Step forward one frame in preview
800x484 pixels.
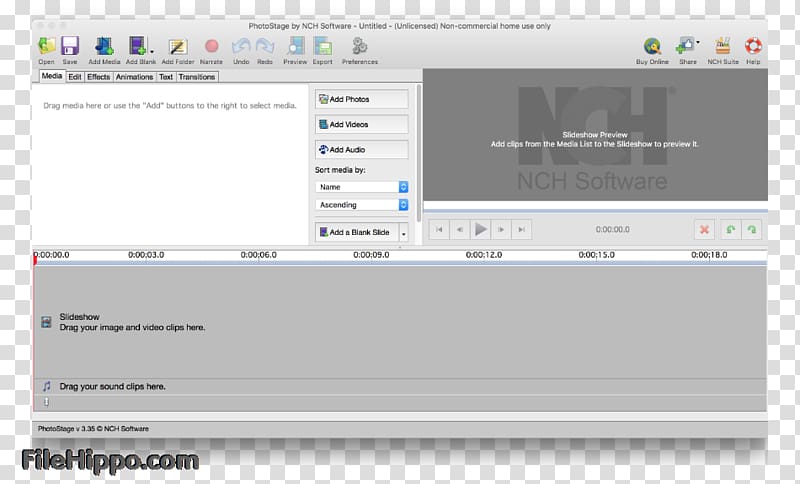[x=501, y=230]
